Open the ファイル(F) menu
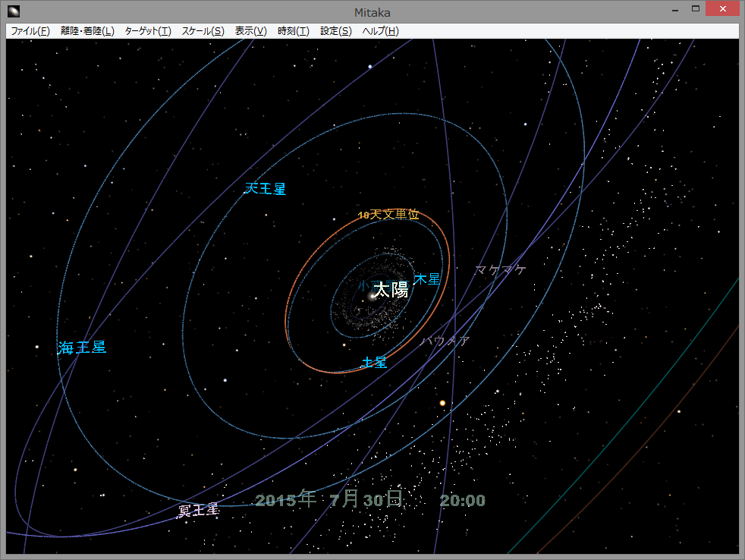The height and width of the screenshot is (560, 745). [30, 31]
